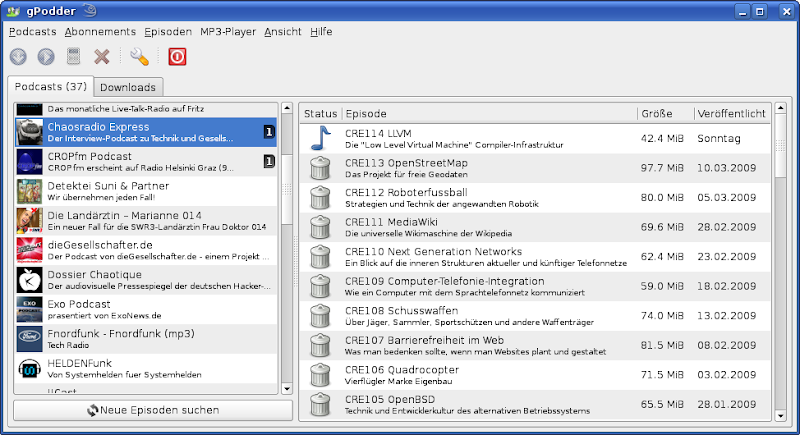Image resolution: width=800 pixels, height=435 pixels.
Task: Click the new episode count badge on Chaosradio Express
Action: pyautogui.click(x=269, y=133)
